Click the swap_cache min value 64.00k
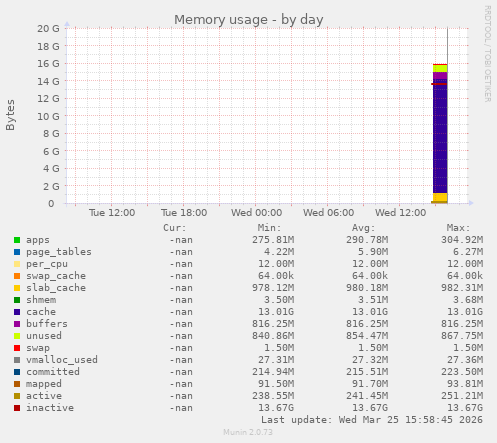The height and width of the screenshot is (443, 497). [276, 276]
